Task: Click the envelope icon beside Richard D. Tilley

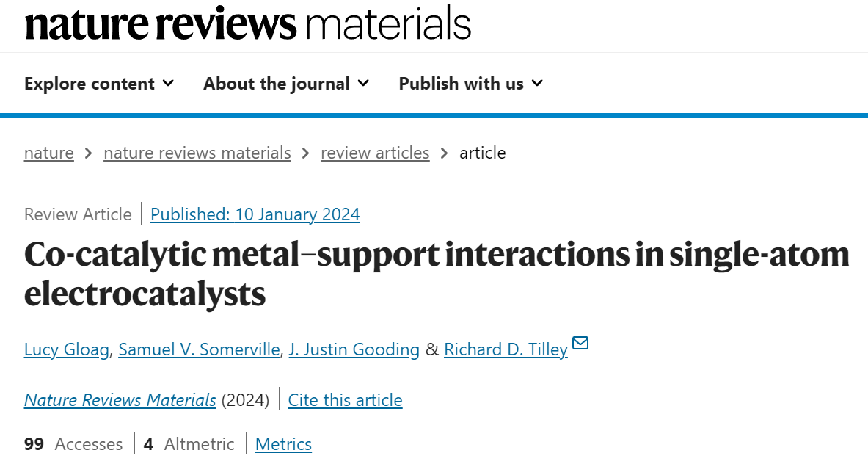Action: click(x=580, y=344)
